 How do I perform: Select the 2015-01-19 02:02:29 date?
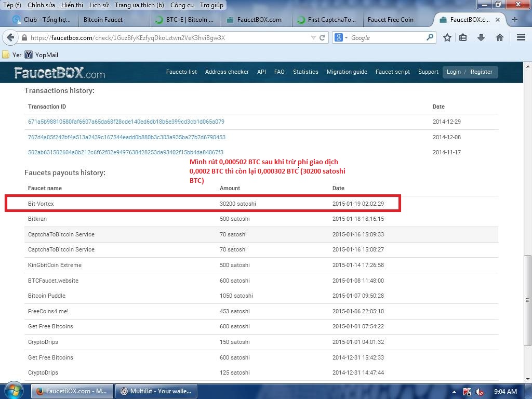[358, 204]
